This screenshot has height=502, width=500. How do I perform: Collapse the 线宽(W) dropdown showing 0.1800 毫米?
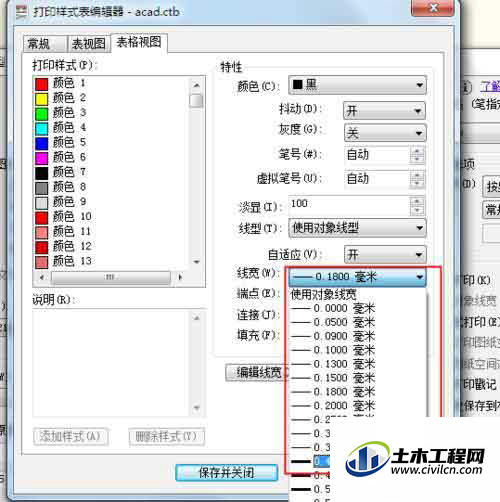point(357,277)
